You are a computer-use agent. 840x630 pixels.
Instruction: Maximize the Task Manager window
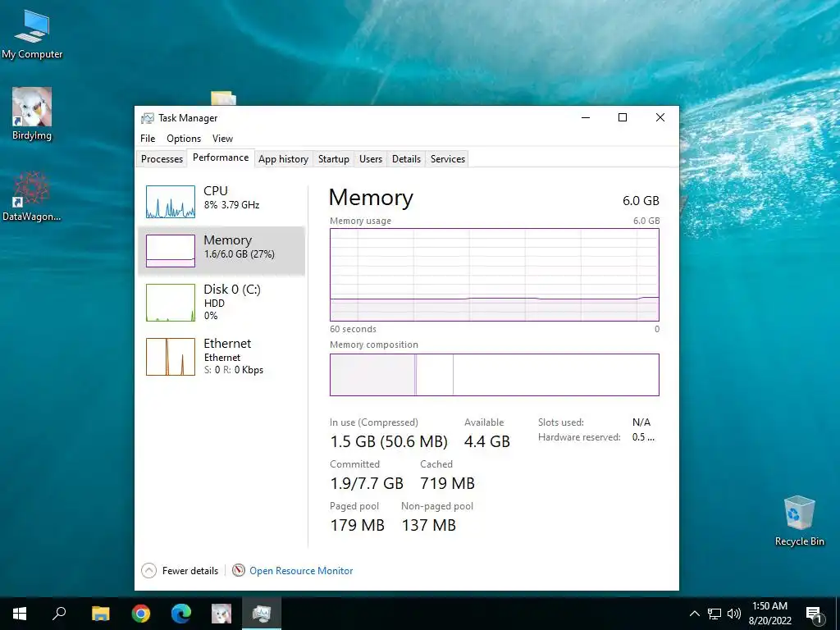[623, 117]
